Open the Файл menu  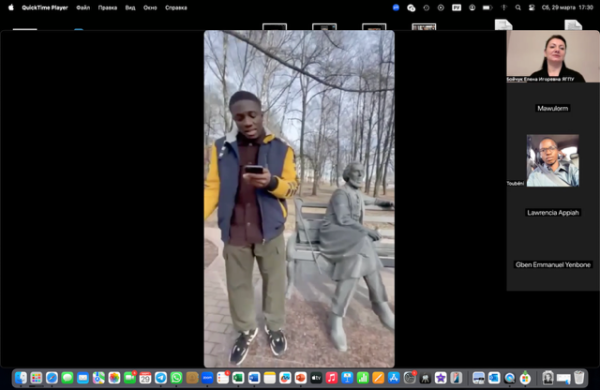[83, 8]
